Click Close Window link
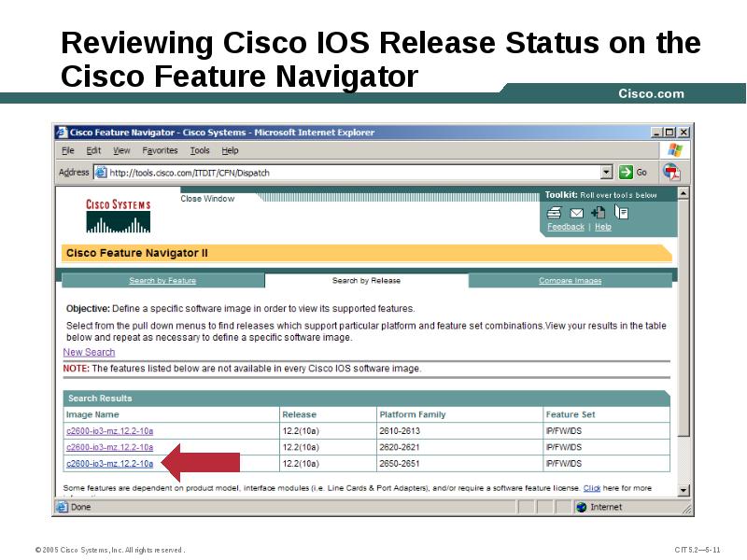The image size is (747, 560). click(207, 199)
